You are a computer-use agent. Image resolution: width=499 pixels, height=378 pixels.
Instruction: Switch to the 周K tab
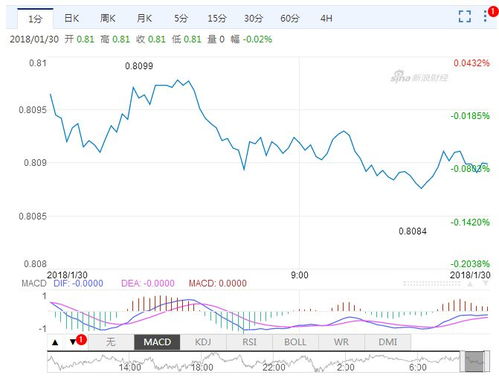point(108,18)
